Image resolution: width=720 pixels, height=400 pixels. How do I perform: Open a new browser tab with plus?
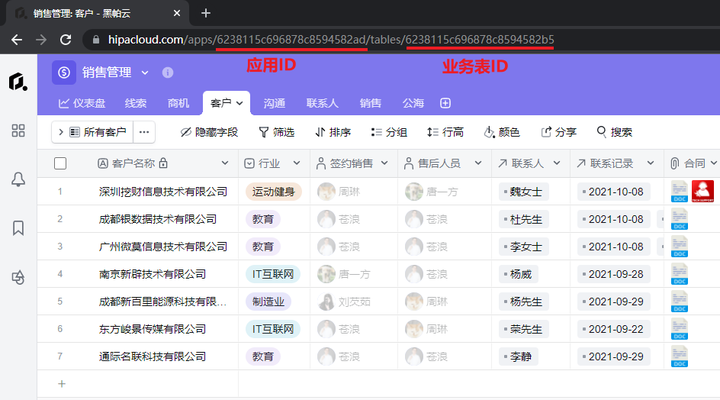[x=206, y=13]
